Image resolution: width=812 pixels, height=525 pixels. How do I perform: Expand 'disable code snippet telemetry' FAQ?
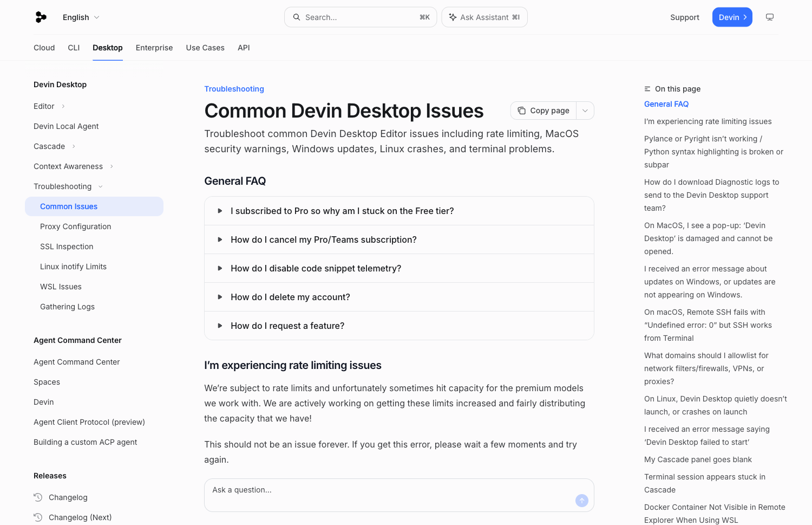[399, 268]
